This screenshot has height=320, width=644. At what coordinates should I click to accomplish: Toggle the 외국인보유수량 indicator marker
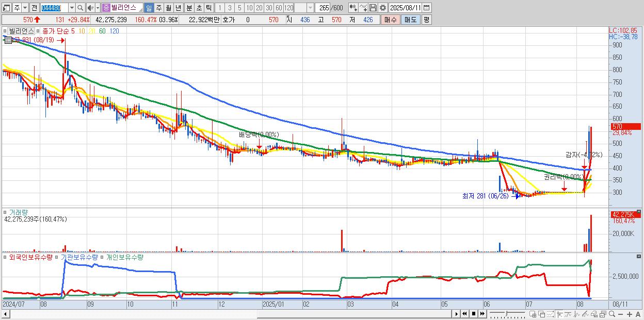pos(5,257)
